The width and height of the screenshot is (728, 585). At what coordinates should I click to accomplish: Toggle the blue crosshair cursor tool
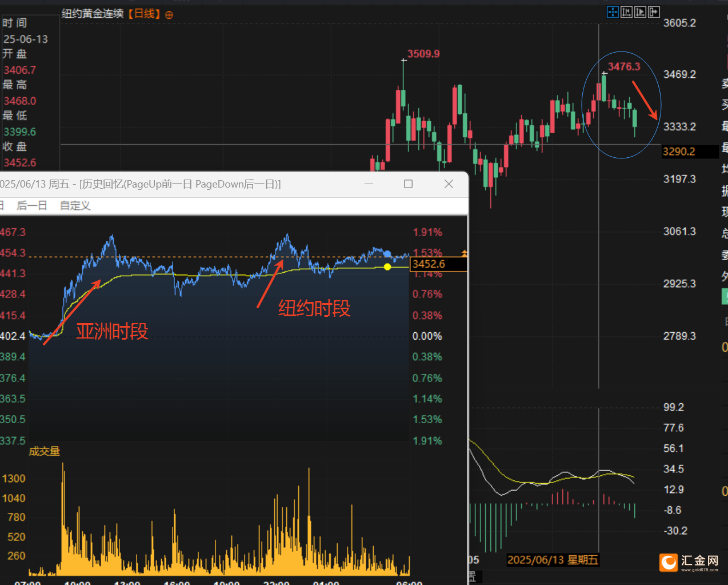[x=613, y=12]
